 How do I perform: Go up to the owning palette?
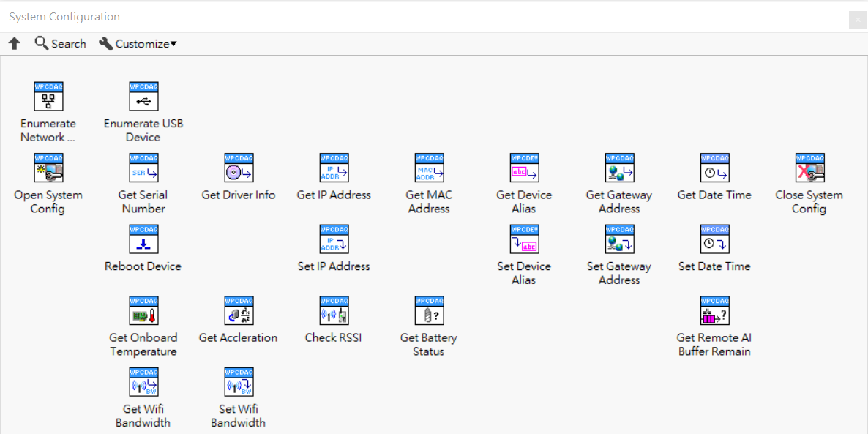click(x=15, y=44)
